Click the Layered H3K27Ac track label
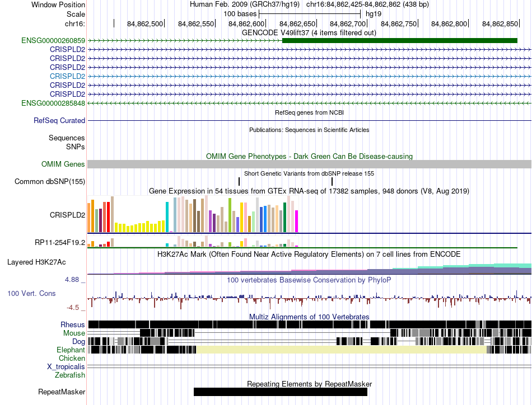Screen dimensions: 532x405 36,262
